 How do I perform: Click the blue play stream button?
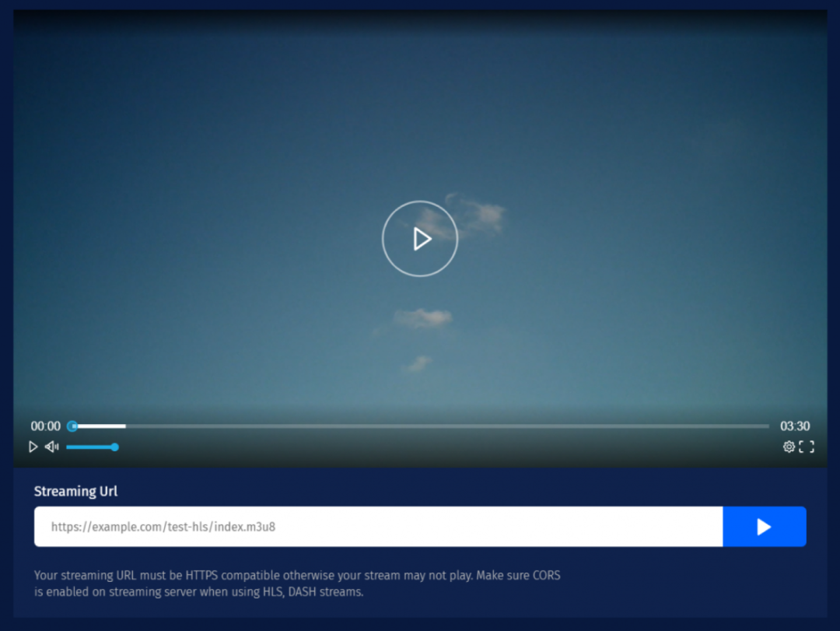pos(765,527)
